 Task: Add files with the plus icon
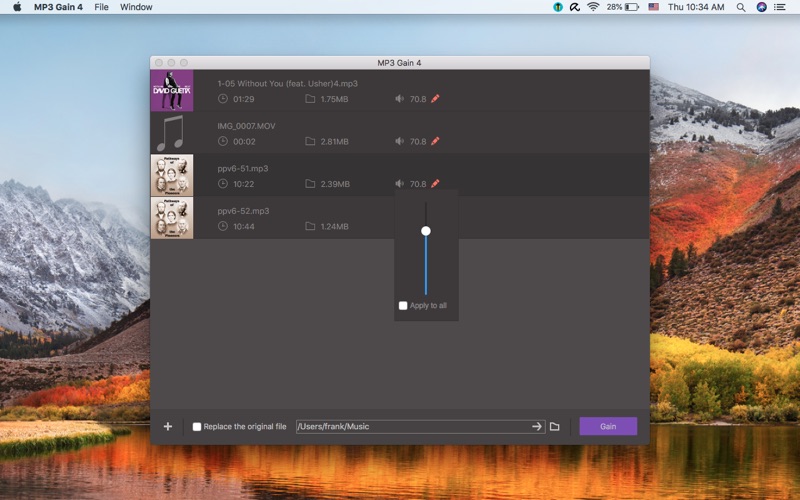(x=168, y=426)
